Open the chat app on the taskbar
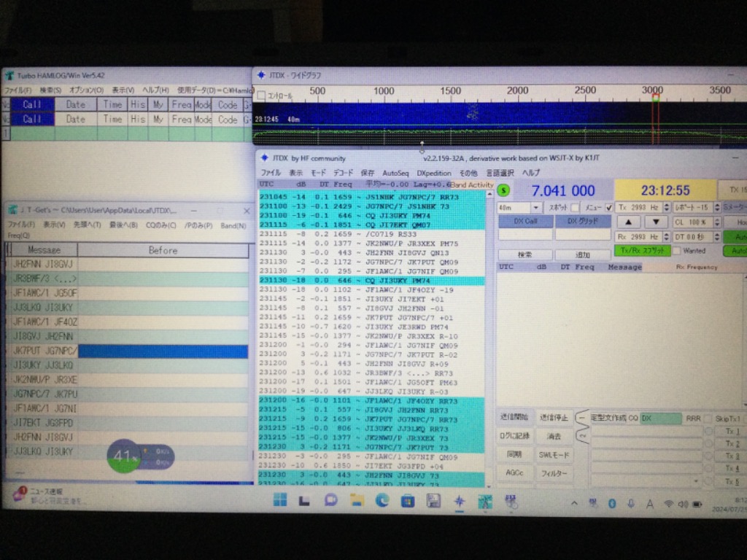The width and height of the screenshot is (747, 560). pyautogui.click(x=331, y=500)
